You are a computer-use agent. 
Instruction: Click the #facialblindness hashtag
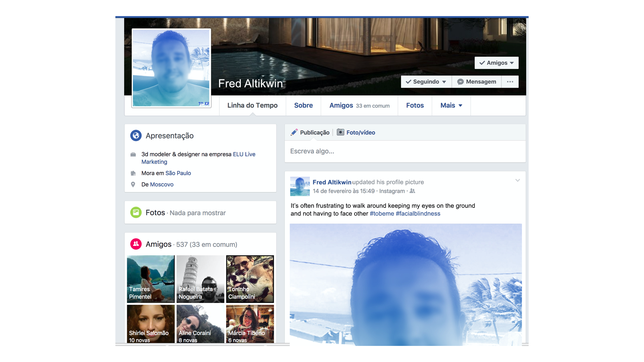tap(418, 214)
